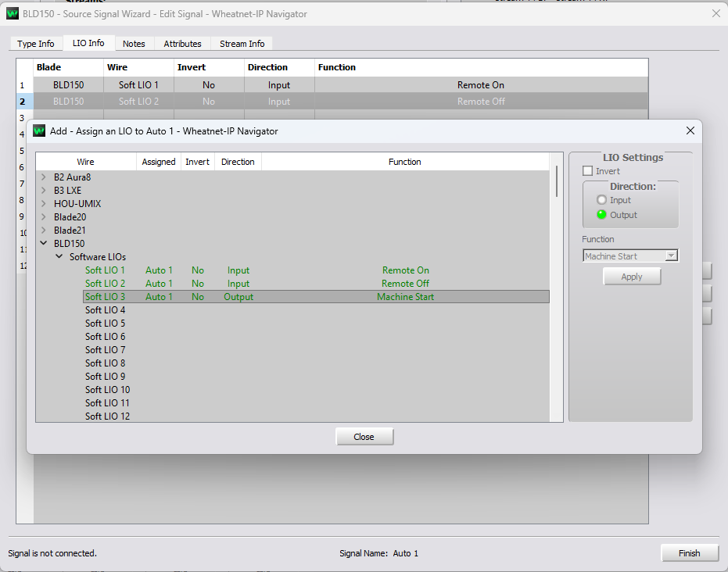Image resolution: width=728 pixels, height=572 pixels.
Task: Switch to the LIO Info tab
Action: point(88,43)
